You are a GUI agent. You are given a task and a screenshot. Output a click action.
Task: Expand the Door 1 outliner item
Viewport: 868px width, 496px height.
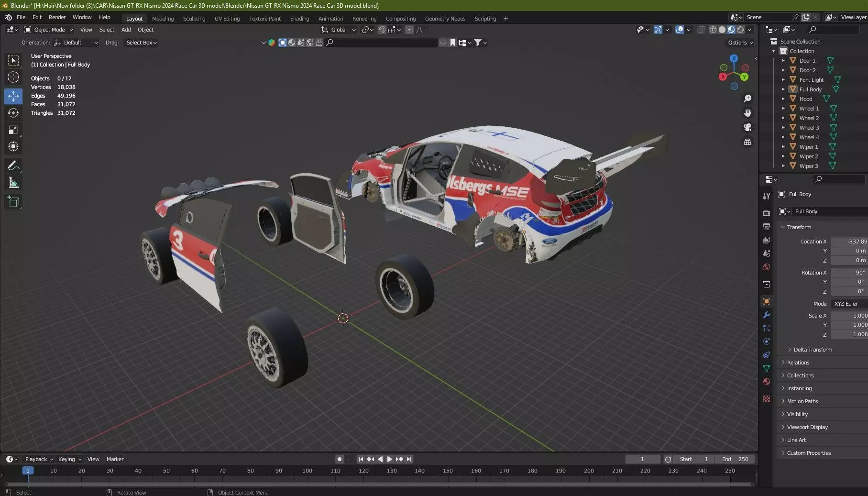point(783,61)
